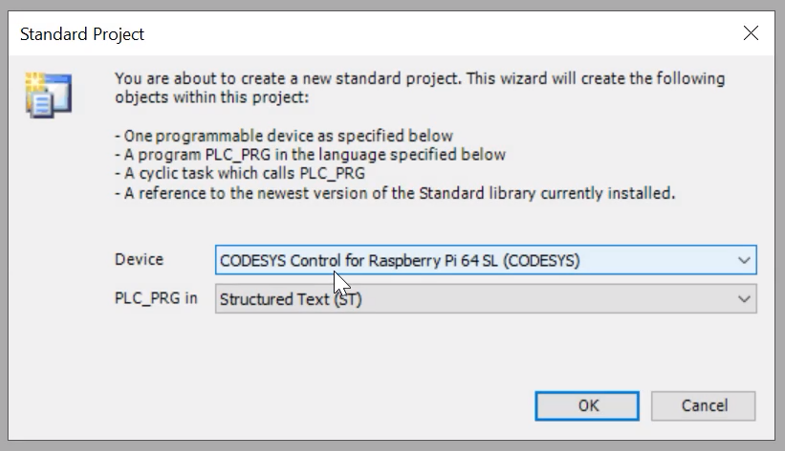Click the Standard Project title bar text
This screenshot has height=451, width=785.
pos(82,34)
